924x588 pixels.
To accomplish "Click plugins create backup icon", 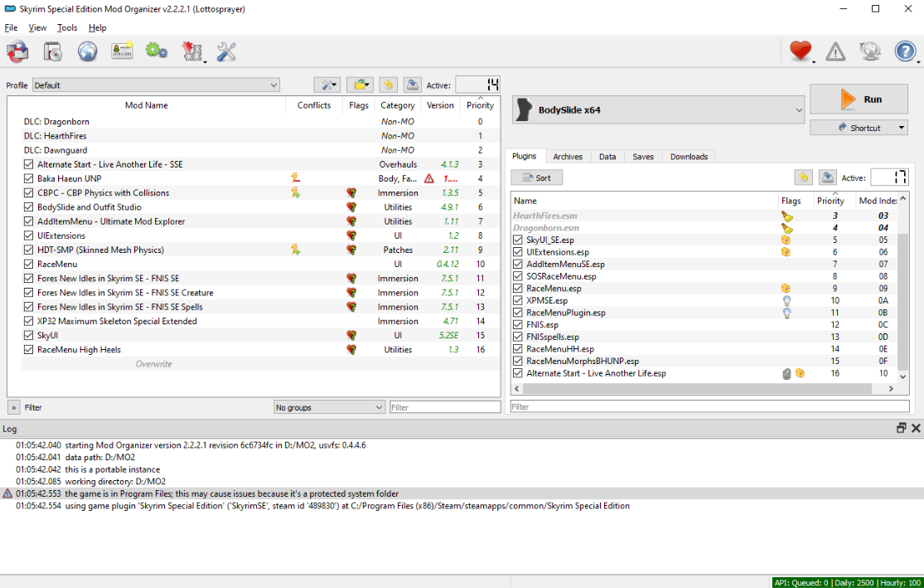I will (828, 177).
